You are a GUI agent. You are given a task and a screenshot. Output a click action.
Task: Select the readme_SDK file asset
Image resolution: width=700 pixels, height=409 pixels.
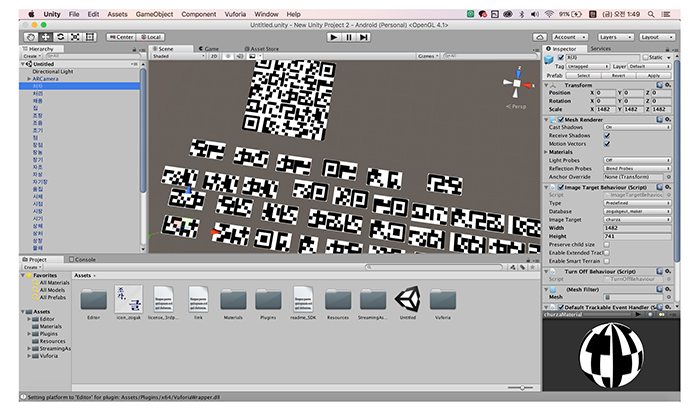303,299
